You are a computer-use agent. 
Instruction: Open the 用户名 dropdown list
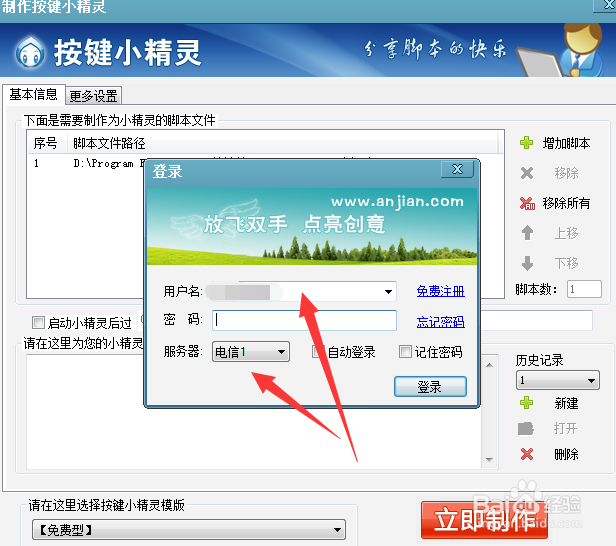tap(388, 291)
